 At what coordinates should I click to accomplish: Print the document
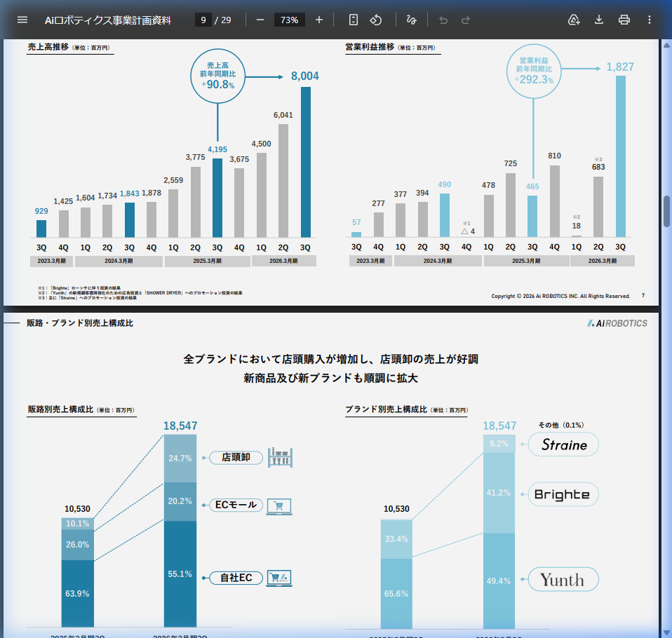pos(624,20)
